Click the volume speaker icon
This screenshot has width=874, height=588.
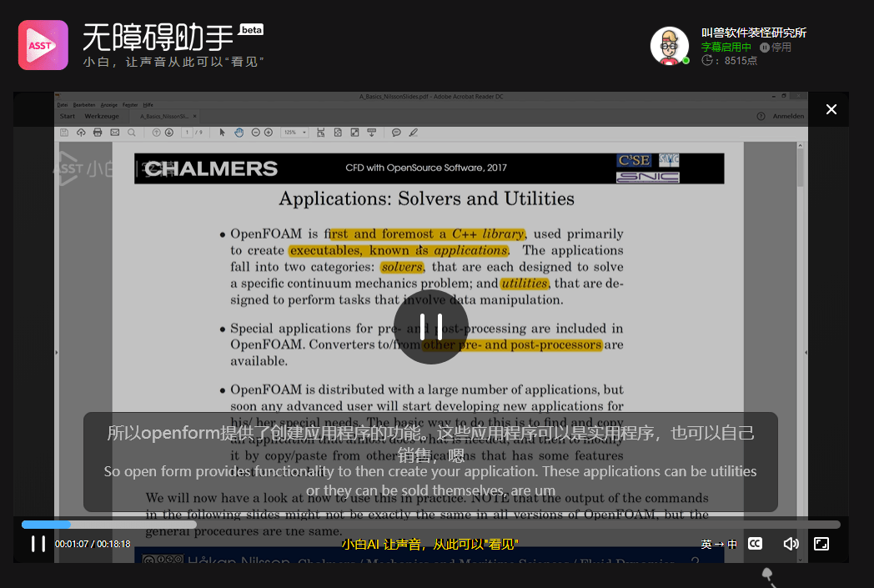[791, 544]
